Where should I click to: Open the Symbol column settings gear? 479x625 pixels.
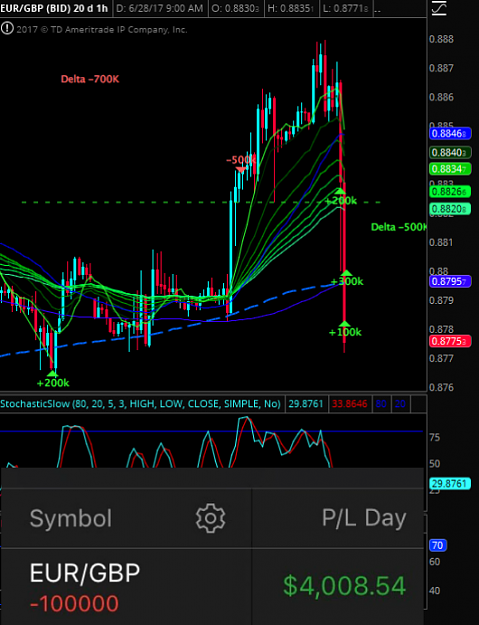tap(210, 518)
